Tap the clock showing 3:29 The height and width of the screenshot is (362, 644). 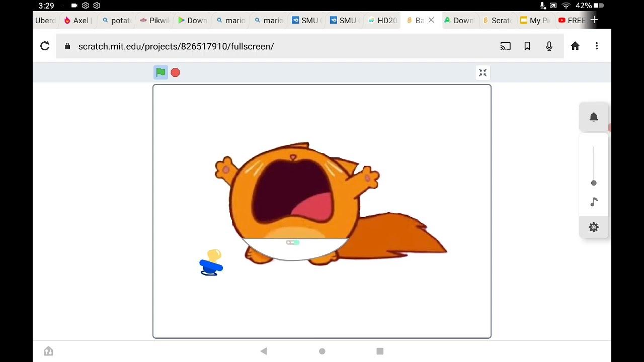46,6
